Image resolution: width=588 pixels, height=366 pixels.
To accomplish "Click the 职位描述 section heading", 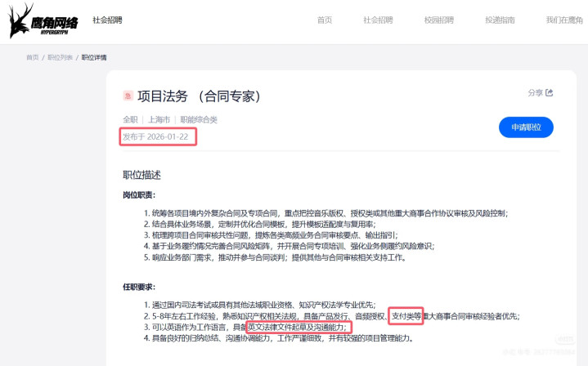I will click(x=141, y=175).
